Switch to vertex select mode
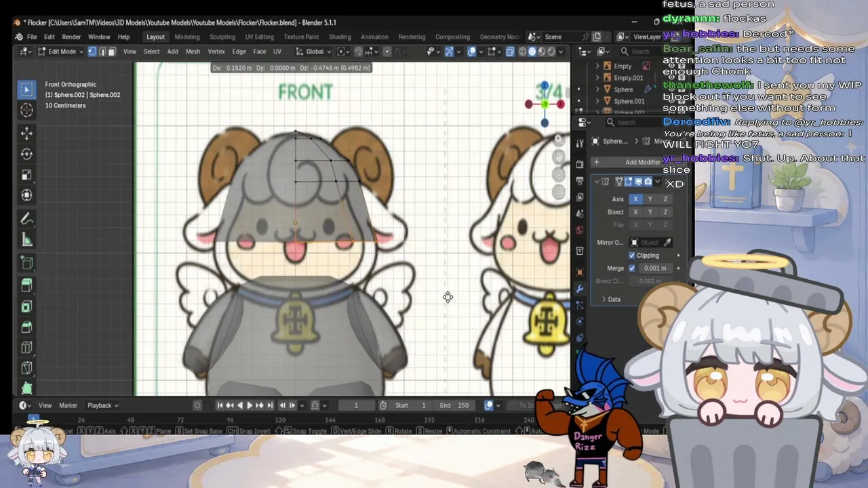 (x=92, y=52)
